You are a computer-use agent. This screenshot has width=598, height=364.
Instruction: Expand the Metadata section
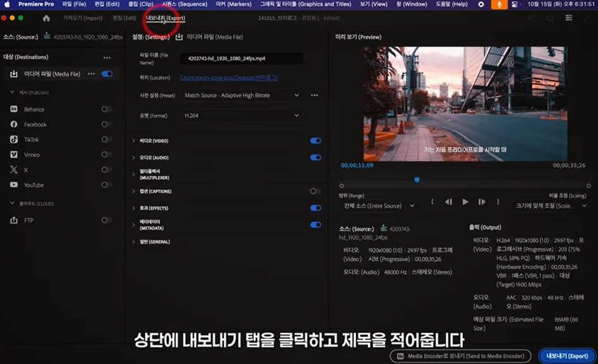(x=133, y=225)
